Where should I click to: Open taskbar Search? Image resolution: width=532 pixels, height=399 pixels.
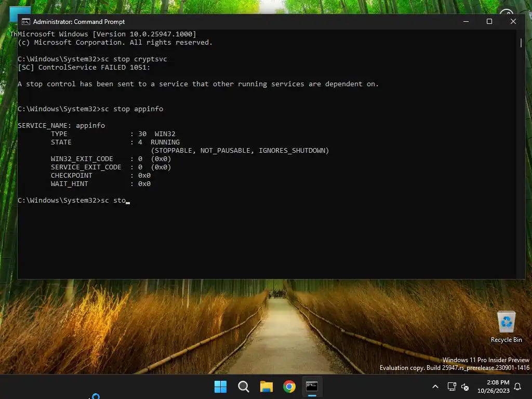point(243,387)
